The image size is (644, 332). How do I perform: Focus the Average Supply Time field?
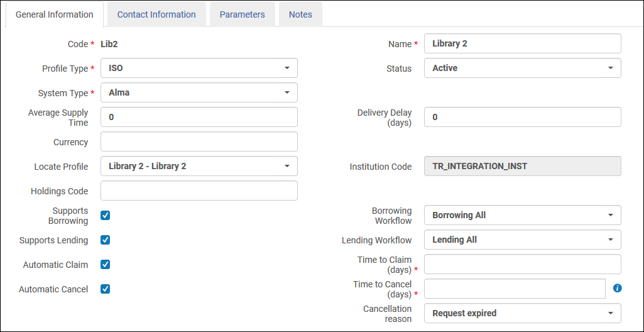[x=199, y=117]
